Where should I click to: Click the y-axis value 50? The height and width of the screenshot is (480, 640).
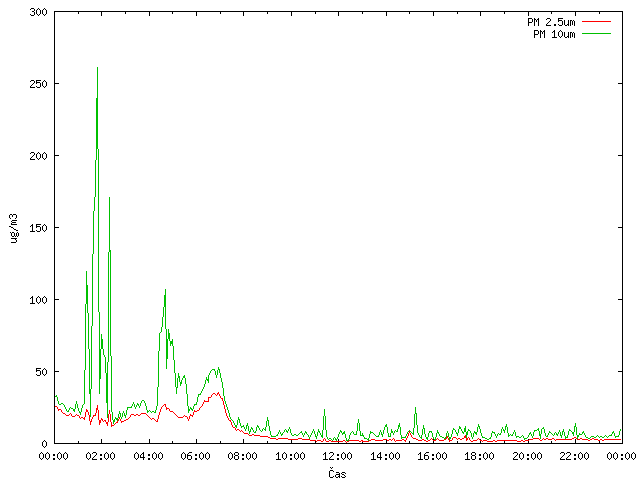pyautogui.click(x=41, y=372)
